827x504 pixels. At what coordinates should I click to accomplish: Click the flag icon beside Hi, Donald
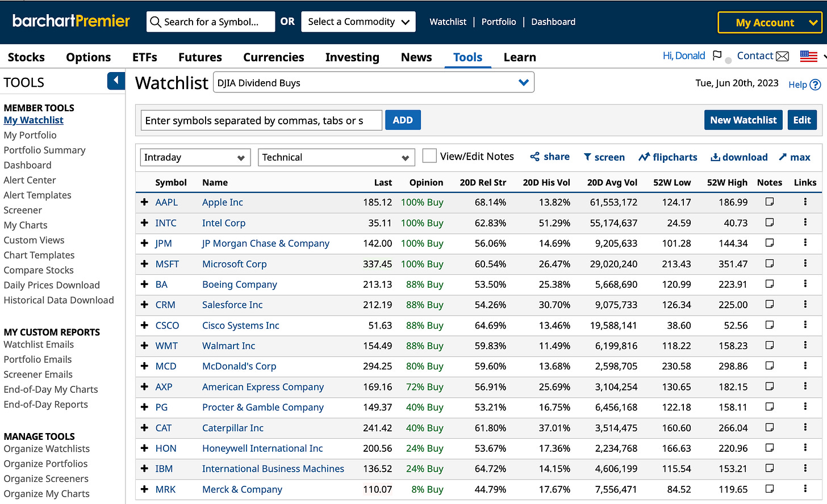point(717,56)
